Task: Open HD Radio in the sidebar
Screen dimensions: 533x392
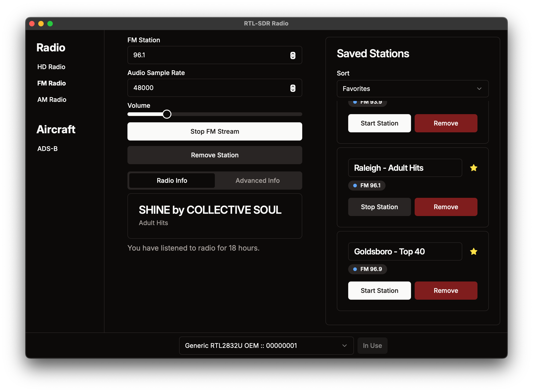Action: point(51,67)
